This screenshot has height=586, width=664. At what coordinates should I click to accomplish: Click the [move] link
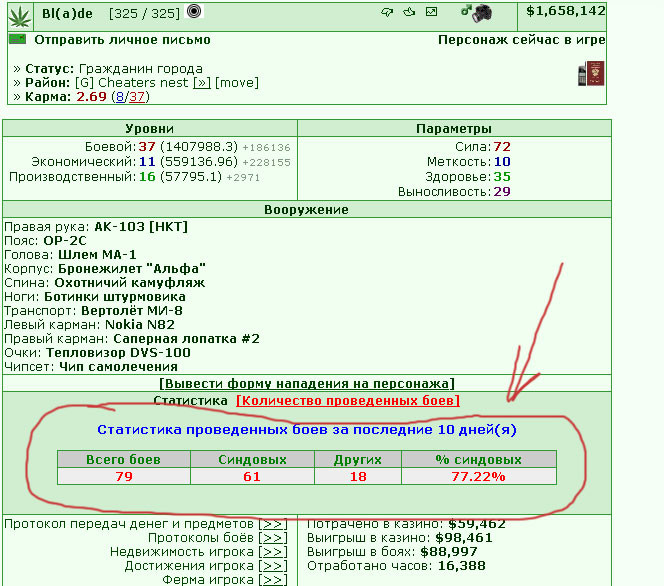(x=237, y=83)
